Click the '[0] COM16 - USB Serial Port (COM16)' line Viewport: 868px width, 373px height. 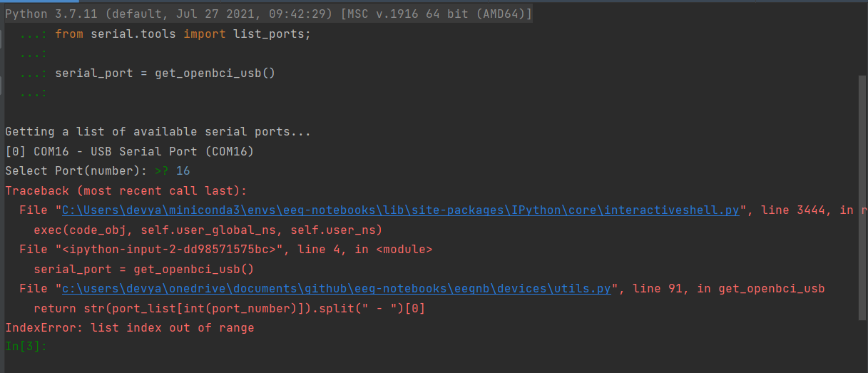coord(130,152)
